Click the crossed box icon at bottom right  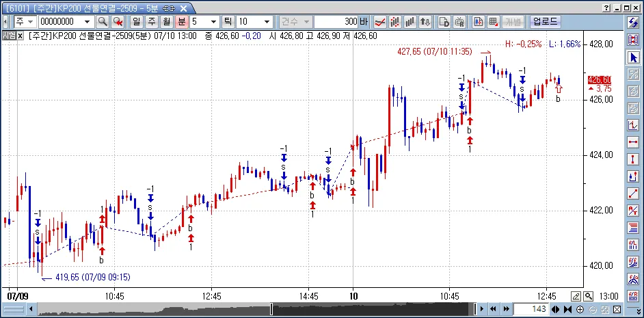pos(617,309)
